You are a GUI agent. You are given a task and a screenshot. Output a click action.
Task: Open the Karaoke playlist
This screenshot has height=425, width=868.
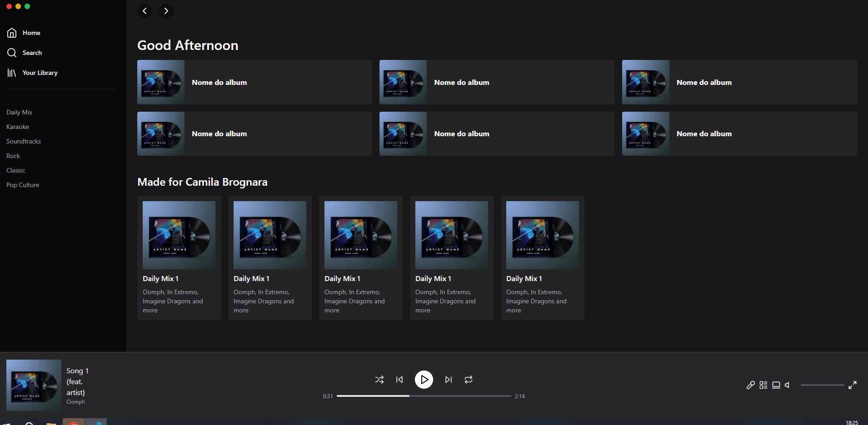coord(18,126)
